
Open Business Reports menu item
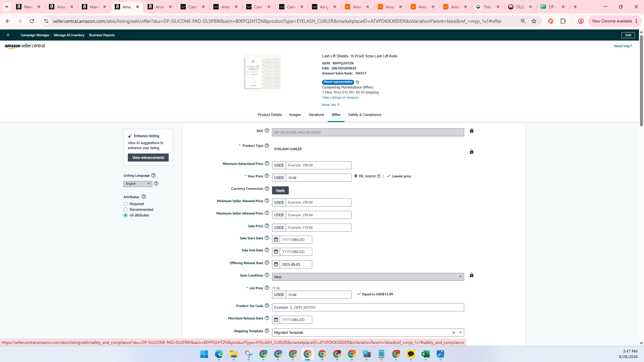point(102,35)
